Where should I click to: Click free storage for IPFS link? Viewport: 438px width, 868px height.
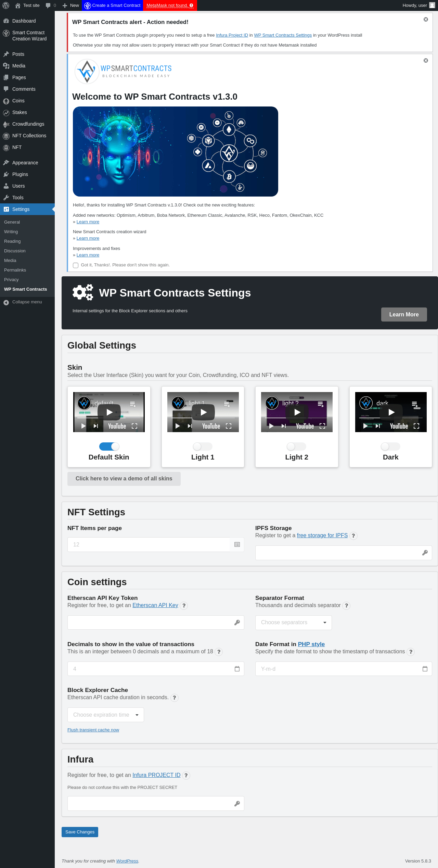pos(322,536)
